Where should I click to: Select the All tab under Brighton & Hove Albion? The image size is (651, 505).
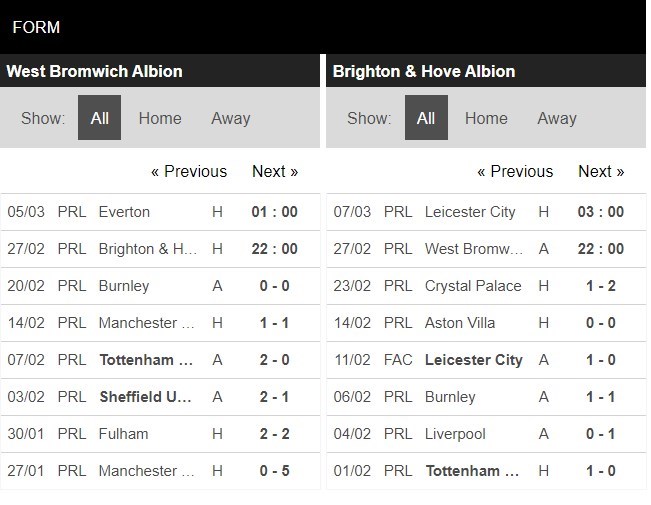[x=425, y=118]
